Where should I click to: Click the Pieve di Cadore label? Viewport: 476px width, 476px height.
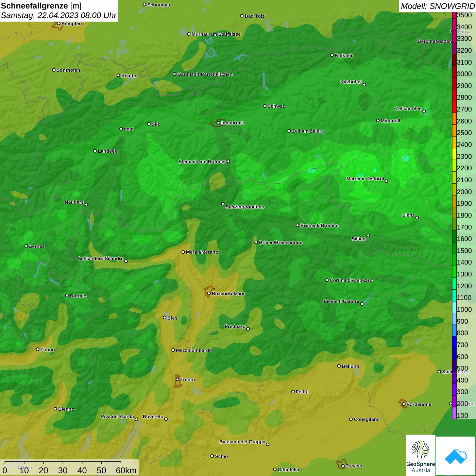[341, 301]
